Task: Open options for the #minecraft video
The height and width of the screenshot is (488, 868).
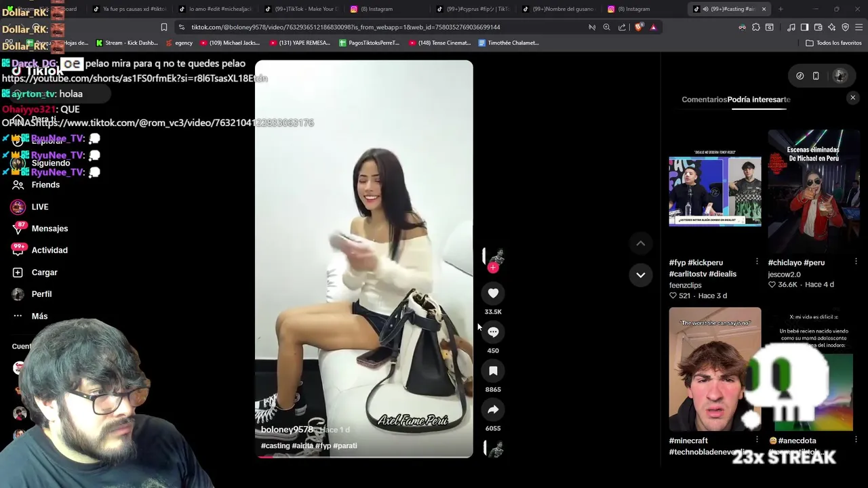Action: [757, 440]
